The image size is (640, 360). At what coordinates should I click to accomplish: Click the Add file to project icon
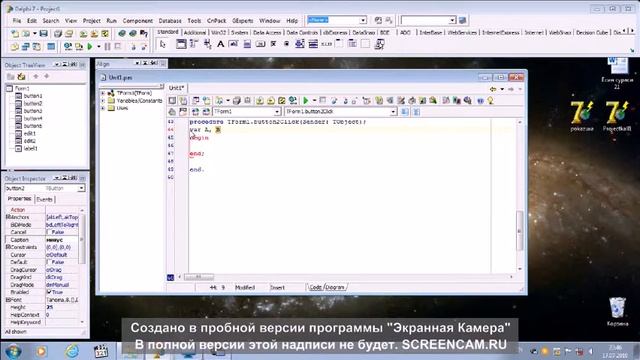tap(83, 33)
